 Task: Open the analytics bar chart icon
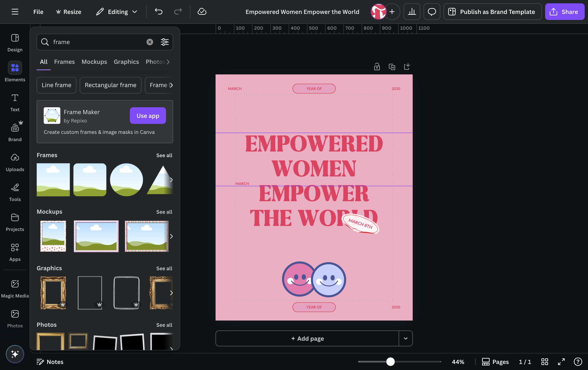pos(412,12)
